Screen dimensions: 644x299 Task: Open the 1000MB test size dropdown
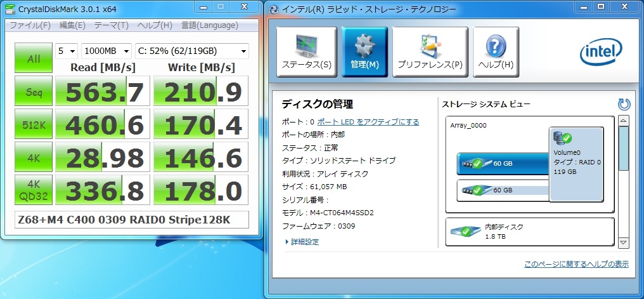(106, 51)
